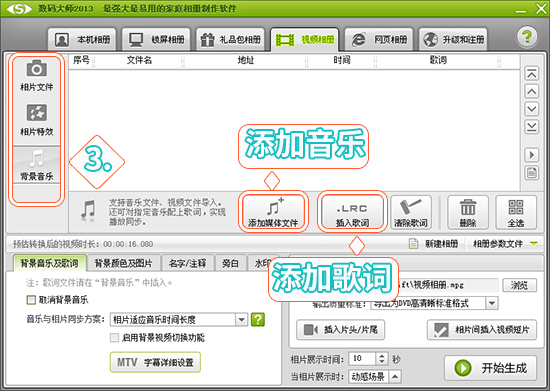Switch to the 视频相册 tab
Image resolution: width=550 pixels, height=391 pixels.
coord(304,40)
